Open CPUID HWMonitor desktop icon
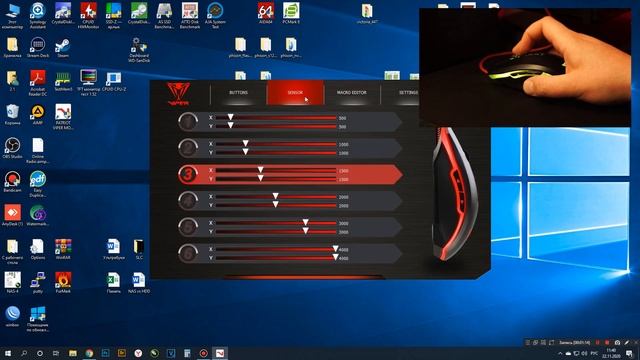Screen dimensions: 640x360 (88, 16)
